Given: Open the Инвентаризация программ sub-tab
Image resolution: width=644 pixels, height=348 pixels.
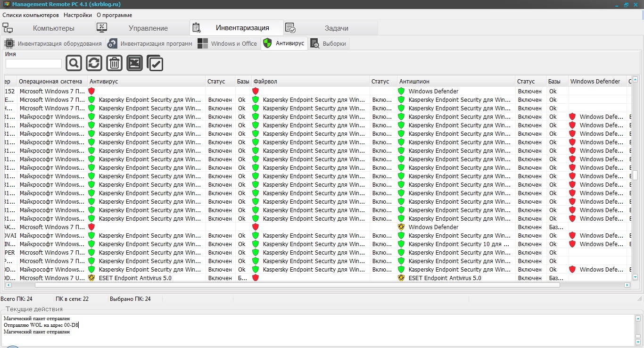Looking at the screenshot, I should 150,44.
